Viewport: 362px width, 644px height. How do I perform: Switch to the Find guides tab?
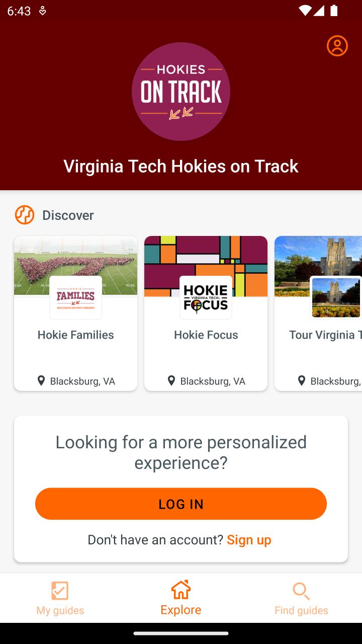click(x=302, y=598)
